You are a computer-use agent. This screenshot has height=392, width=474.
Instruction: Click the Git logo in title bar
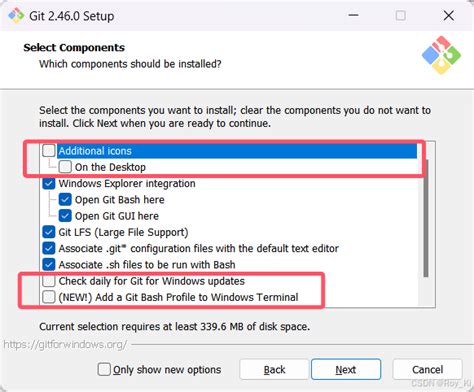coord(16,16)
